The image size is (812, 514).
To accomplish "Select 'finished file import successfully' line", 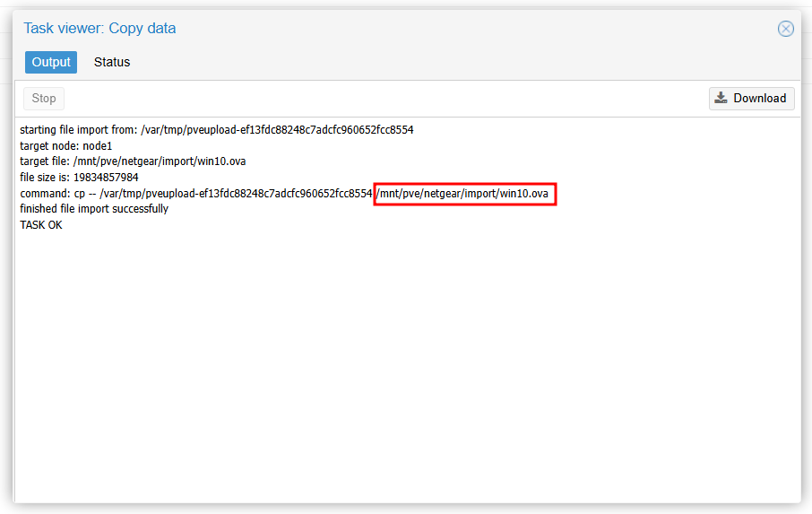I will [x=94, y=209].
